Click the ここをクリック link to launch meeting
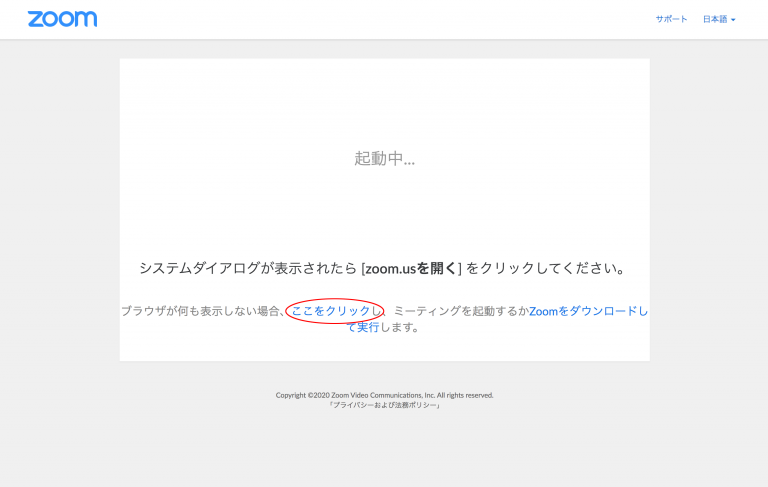Screen dimensions: 768x487 click(x=331, y=311)
